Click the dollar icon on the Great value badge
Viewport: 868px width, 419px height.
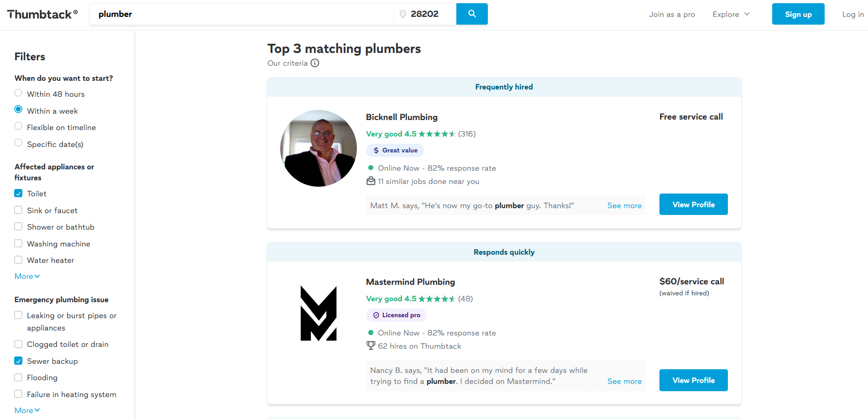click(x=376, y=150)
